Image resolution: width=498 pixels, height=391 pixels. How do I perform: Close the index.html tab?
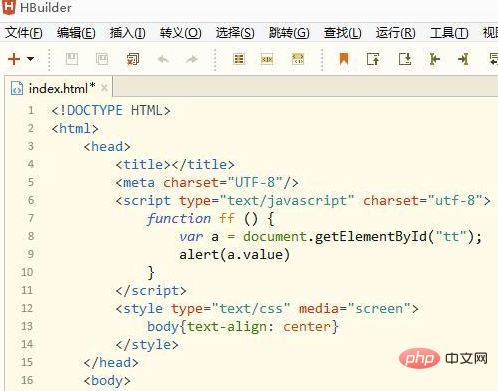tap(104, 88)
